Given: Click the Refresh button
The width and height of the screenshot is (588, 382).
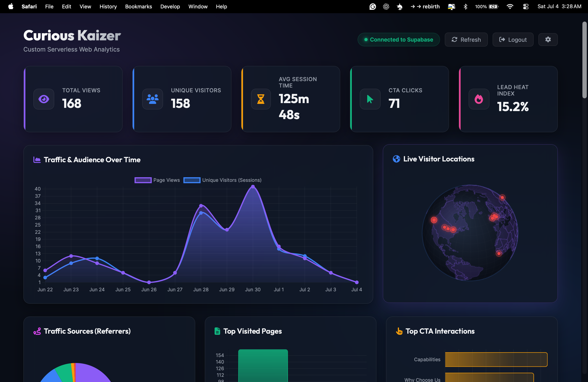Looking at the screenshot, I should [x=466, y=40].
